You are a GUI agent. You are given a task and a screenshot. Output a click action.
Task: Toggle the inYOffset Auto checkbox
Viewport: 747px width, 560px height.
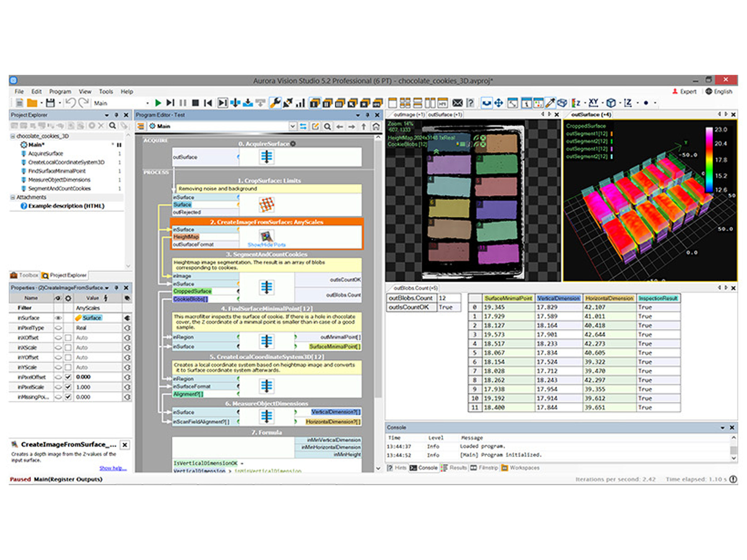pos(68,357)
